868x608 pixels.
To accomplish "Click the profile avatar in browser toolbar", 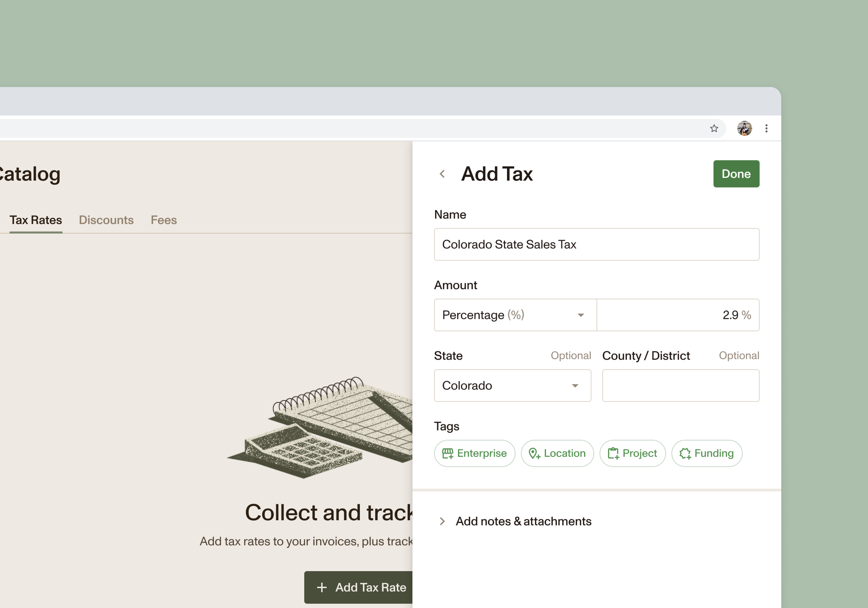I will pyautogui.click(x=744, y=129).
